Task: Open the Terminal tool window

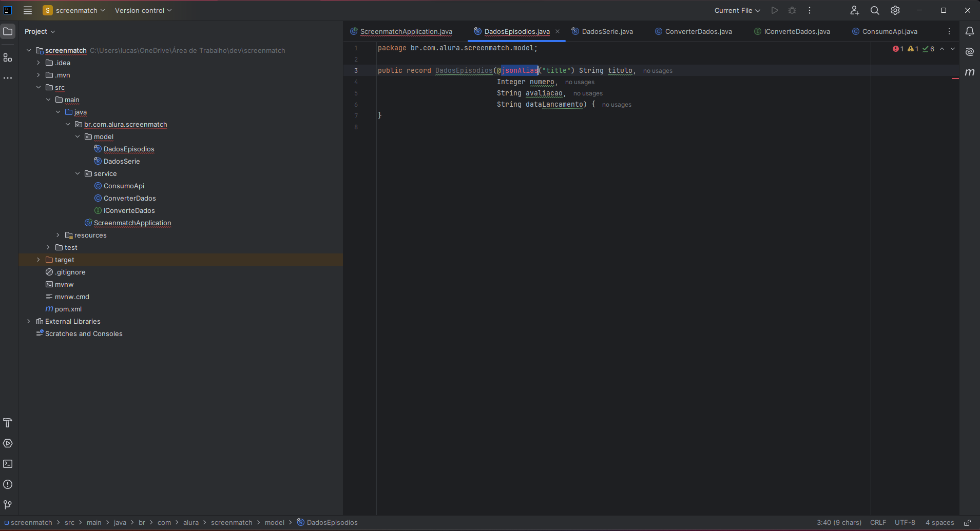Action: pyautogui.click(x=8, y=464)
